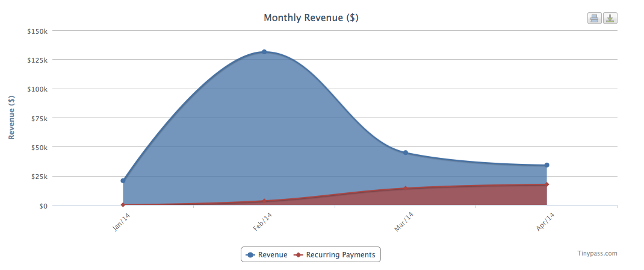The image size is (644, 270).
Task: Hide Recurring Payments series via legend
Action: point(335,255)
